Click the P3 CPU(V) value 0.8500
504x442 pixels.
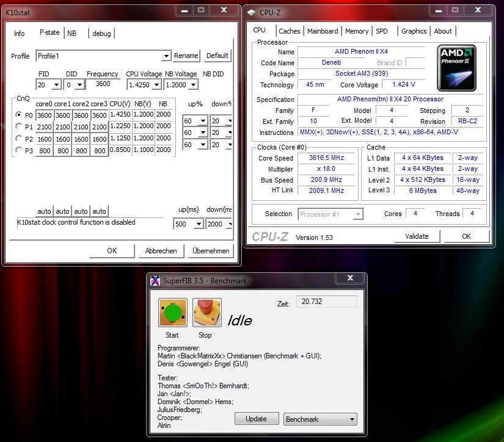click(x=120, y=150)
